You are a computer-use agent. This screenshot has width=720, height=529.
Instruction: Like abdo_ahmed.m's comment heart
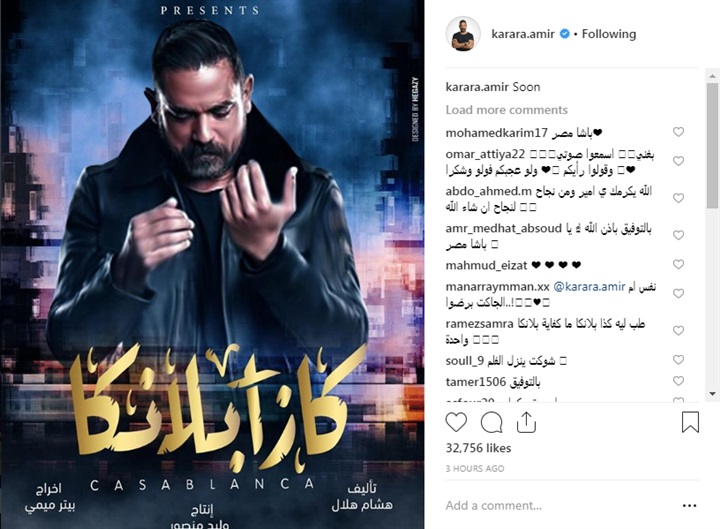(678, 198)
